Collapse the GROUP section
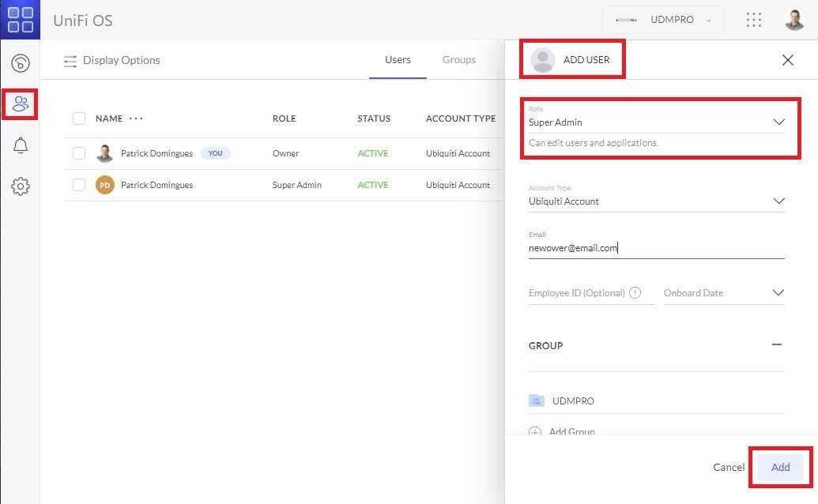The height and width of the screenshot is (504, 818). pos(777,344)
